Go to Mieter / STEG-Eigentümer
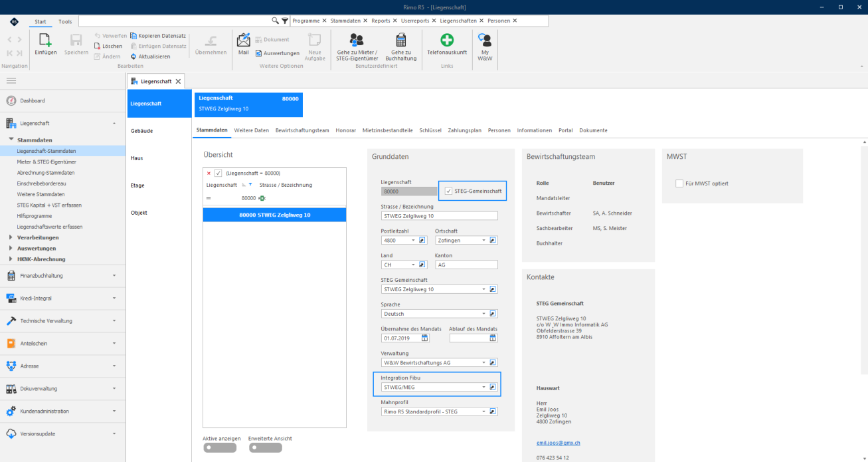868x462 pixels. point(357,47)
